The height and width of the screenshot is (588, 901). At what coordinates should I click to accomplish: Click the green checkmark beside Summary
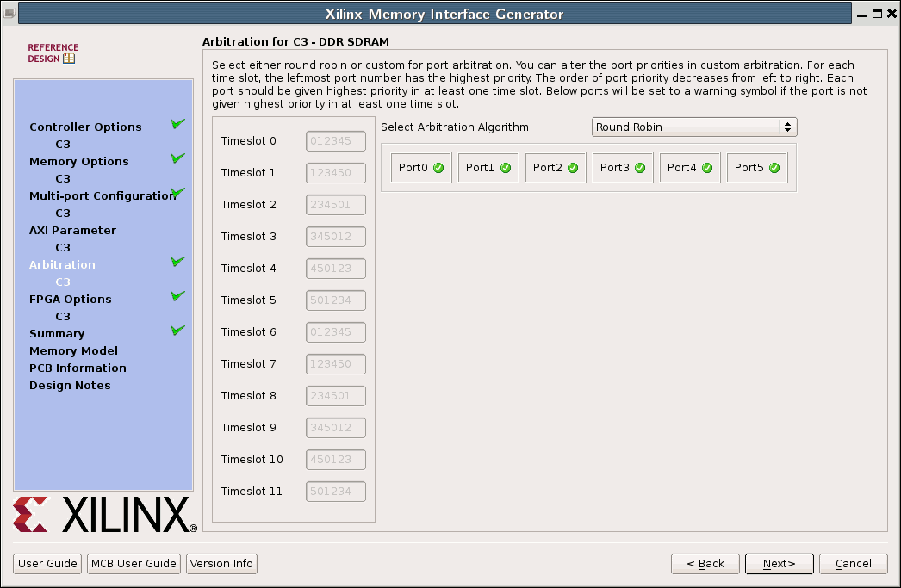tap(177, 330)
